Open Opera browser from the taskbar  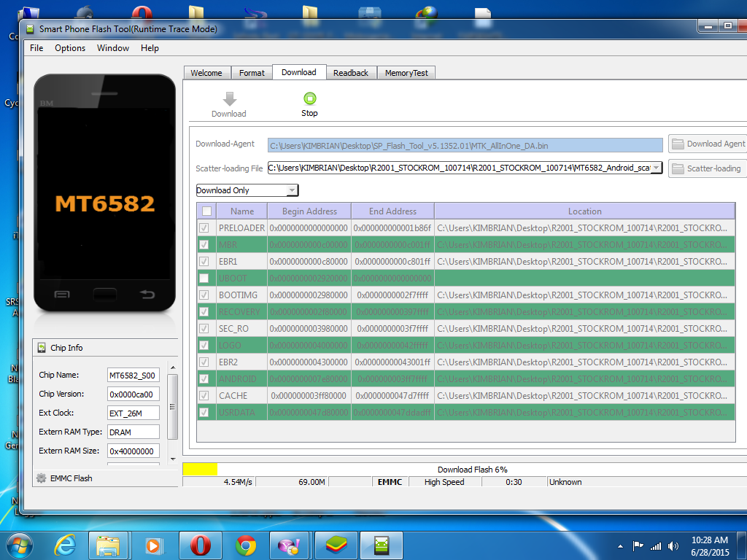[x=200, y=545]
